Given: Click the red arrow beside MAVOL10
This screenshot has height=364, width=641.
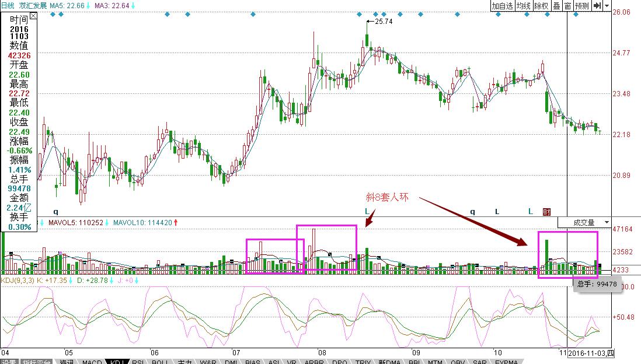Looking at the screenshot, I should click(176, 222).
